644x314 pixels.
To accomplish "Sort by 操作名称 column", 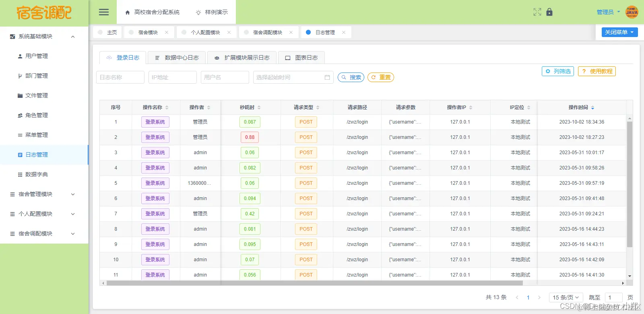I will pyautogui.click(x=167, y=107).
